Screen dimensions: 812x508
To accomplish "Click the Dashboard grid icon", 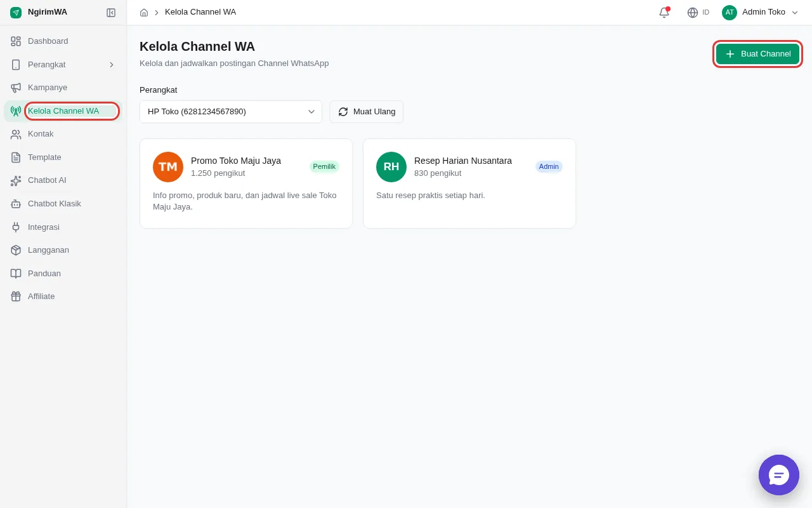I will 16,41.
